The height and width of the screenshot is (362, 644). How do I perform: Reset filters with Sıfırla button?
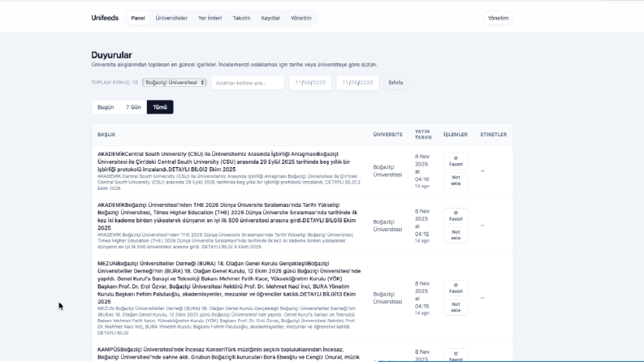[x=395, y=83]
